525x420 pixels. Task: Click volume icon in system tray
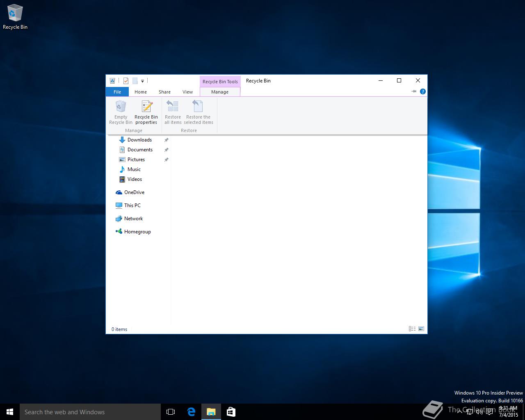479,412
